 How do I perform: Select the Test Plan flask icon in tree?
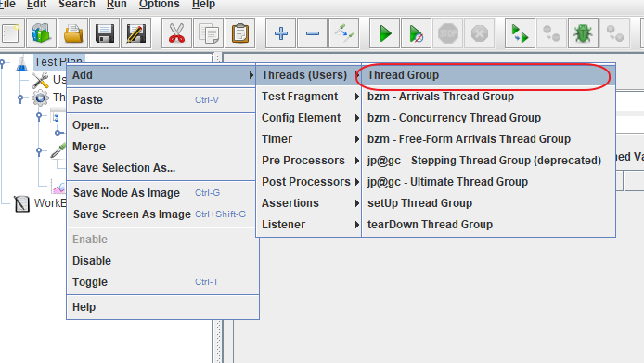pyautogui.click(x=21, y=63)
